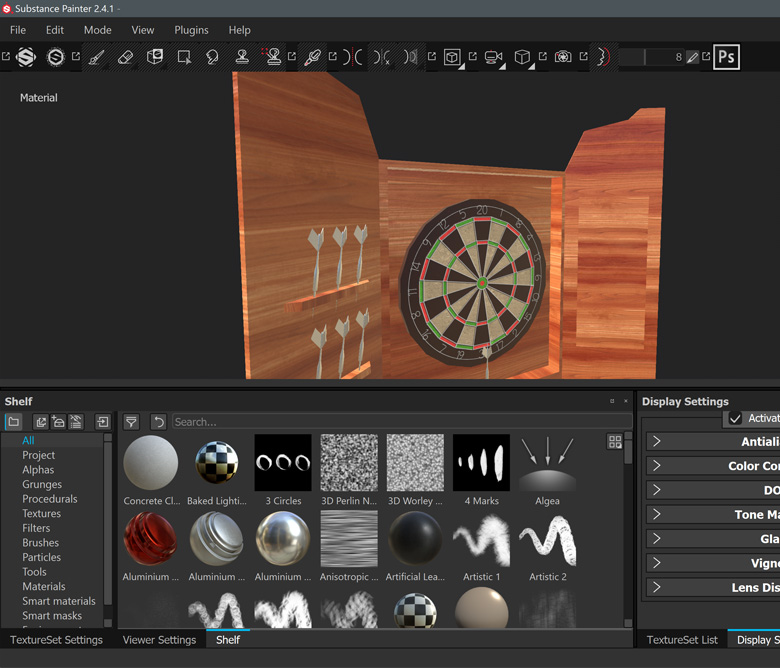Toggle the Lazy Mouse icon
This screenshot has width=780, height=668.
603,57
